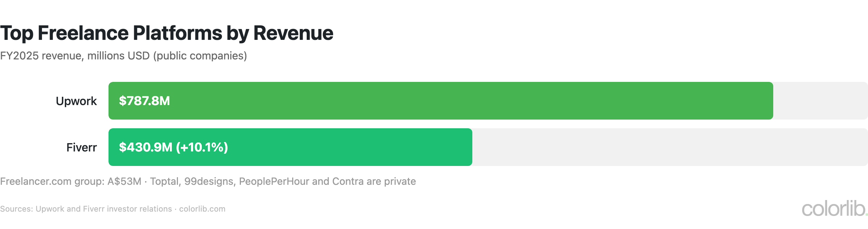Select the Fiverr row label
Image resolution: width=868 pixels, height=229 pixels.
(x=81, y=147)
